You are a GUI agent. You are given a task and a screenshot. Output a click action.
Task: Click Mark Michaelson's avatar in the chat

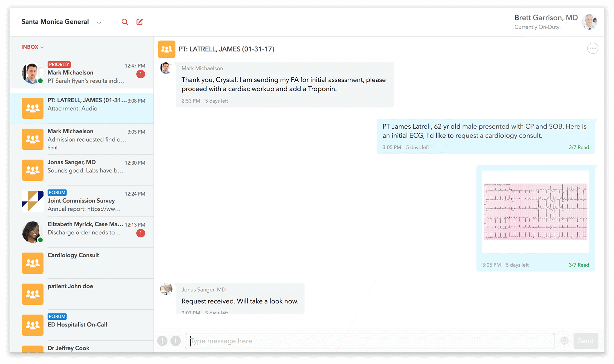pos(166,68)
